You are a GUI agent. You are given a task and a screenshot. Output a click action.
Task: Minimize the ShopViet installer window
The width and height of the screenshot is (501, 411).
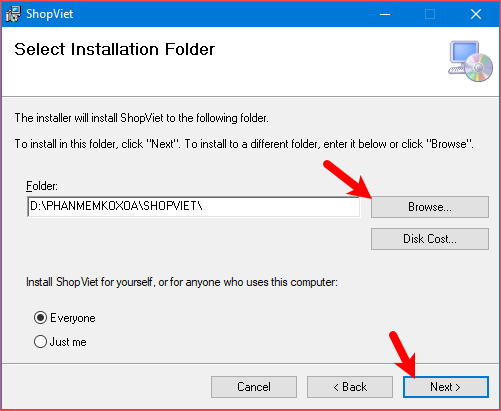pyautogui.click(x=385, y=14)
